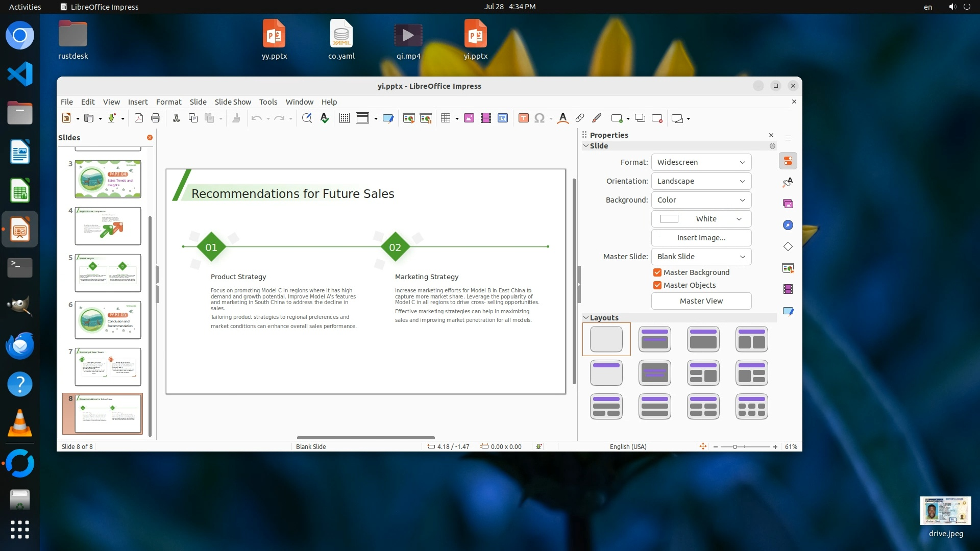Open the Format dropdown showing Widescreen
The image size is (980, 551).
[701, 162]
